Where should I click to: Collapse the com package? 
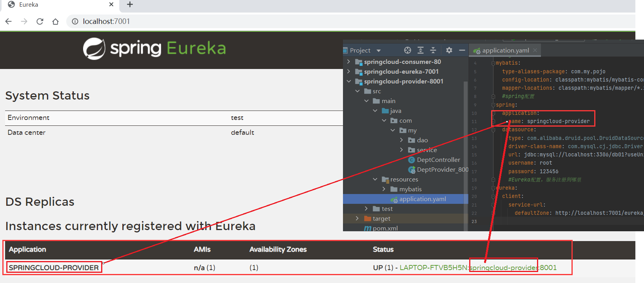[x=384, y=120]
